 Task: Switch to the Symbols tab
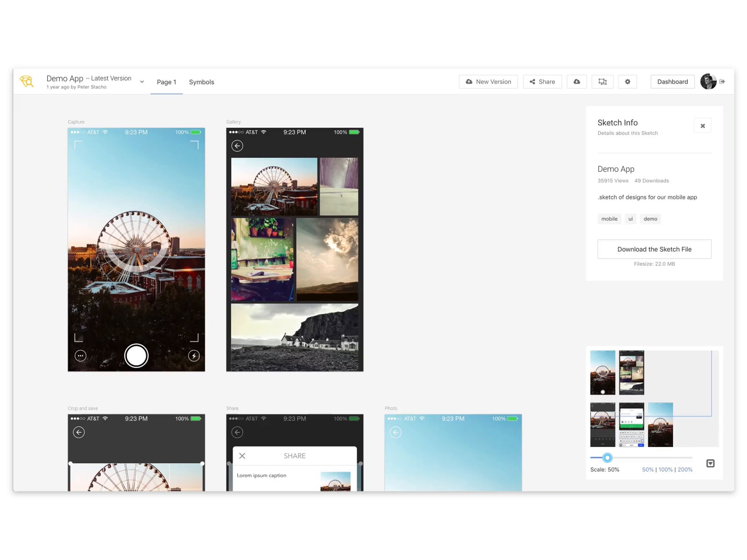point(201,82)
